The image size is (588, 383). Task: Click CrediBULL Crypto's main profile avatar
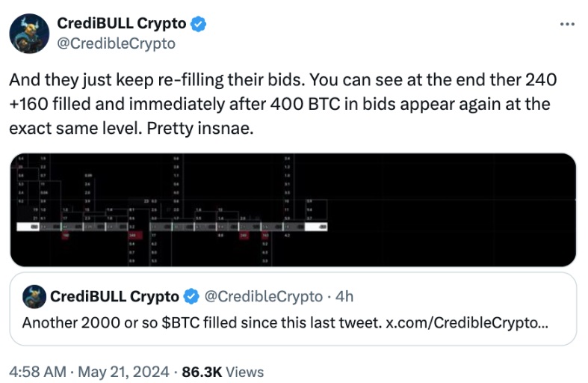click(29, 34)
